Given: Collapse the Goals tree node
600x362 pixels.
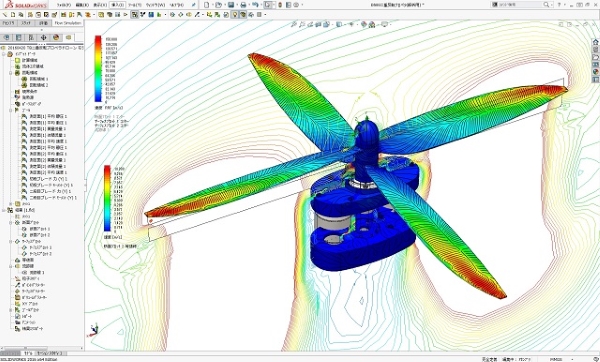Looking at the screenshot, I should (11, 110).
